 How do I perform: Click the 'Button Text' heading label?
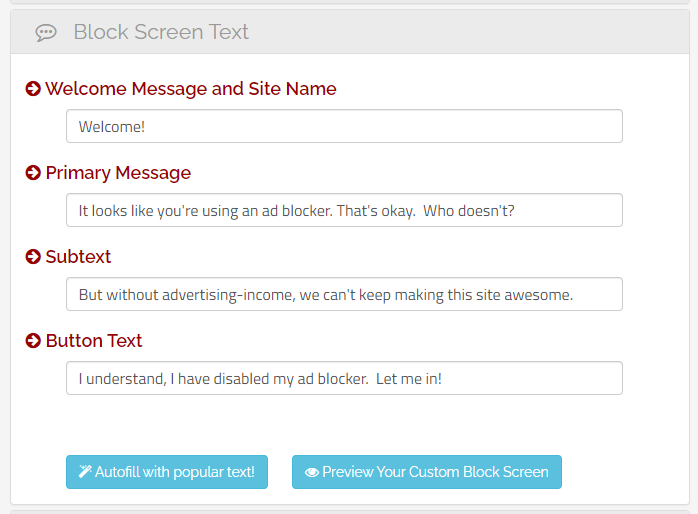click(94, 341)
